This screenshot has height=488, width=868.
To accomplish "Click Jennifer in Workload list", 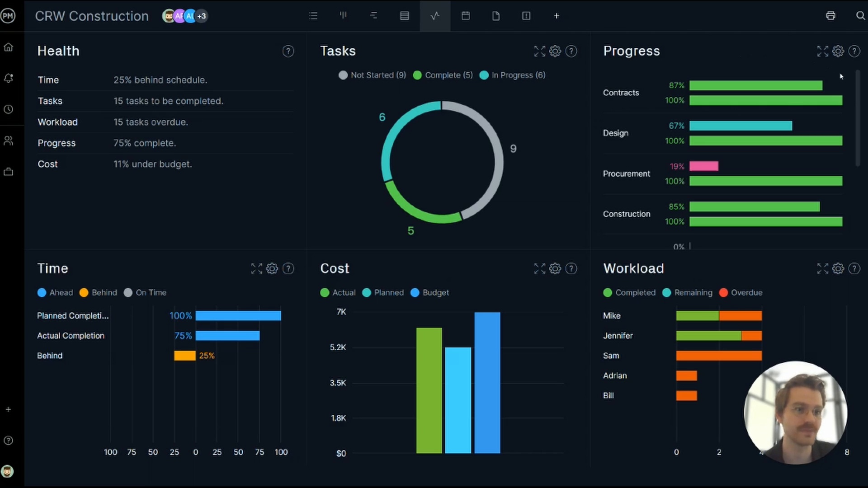I will [618, 336].
